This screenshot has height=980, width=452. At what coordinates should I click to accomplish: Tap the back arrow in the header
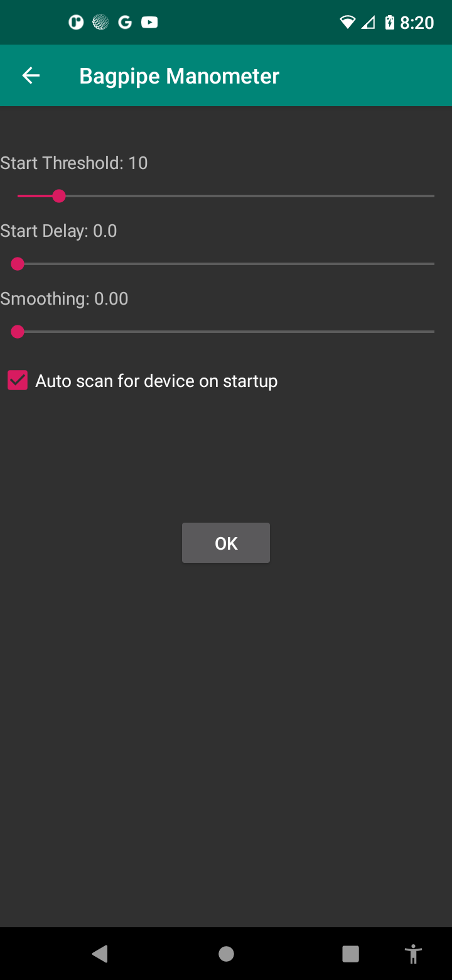[31, 76]
